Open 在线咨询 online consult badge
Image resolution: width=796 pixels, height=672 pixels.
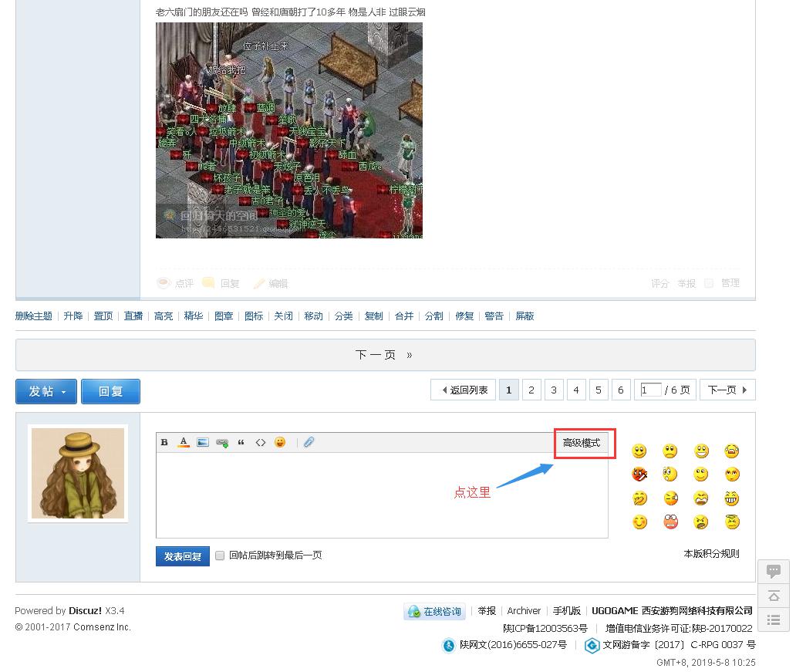coord(436,612)
